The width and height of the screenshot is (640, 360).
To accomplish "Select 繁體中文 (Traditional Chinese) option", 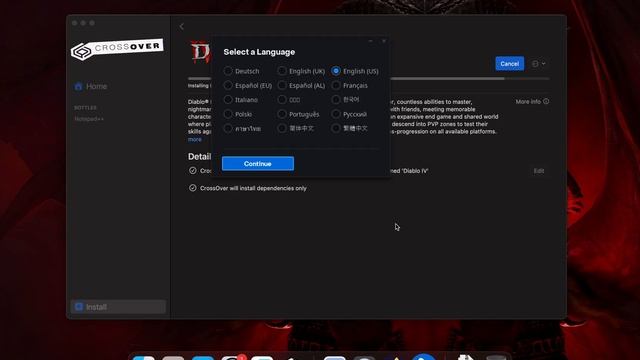I will [350, 129].
